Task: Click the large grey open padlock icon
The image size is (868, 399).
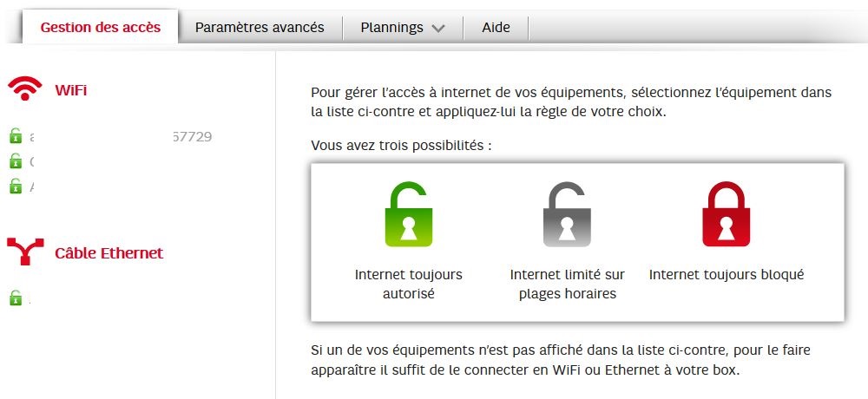Action: [x=567, y=215]
